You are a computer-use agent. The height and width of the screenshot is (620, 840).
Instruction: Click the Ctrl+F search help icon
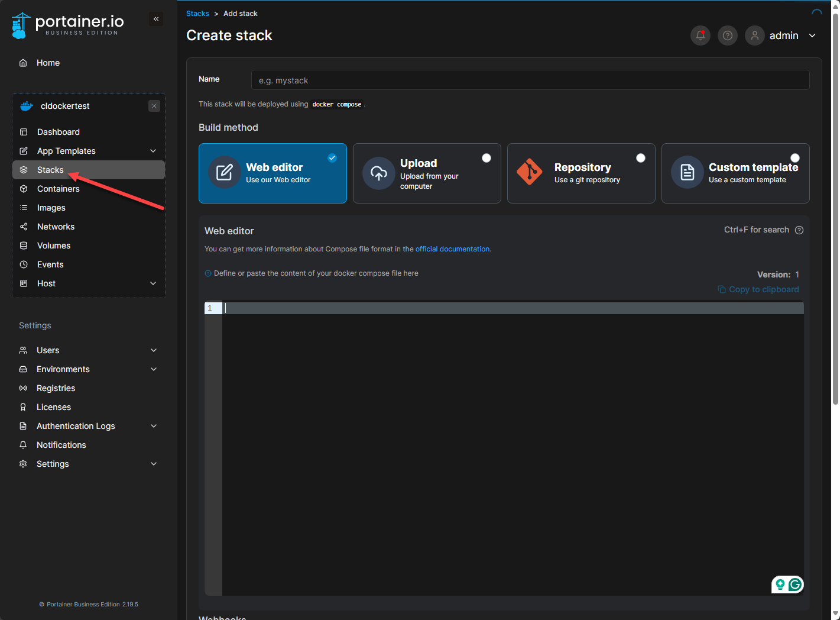click(799, 230)
